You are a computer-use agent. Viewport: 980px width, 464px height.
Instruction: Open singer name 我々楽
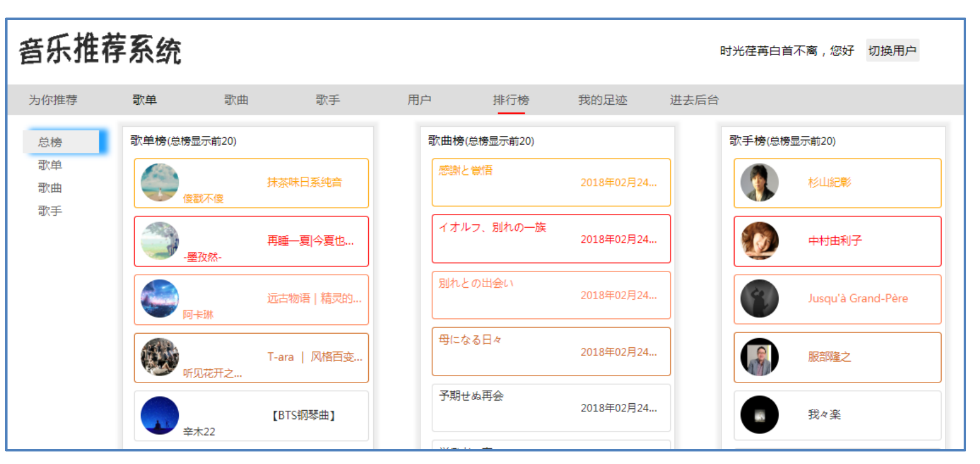tap(824, 415)
